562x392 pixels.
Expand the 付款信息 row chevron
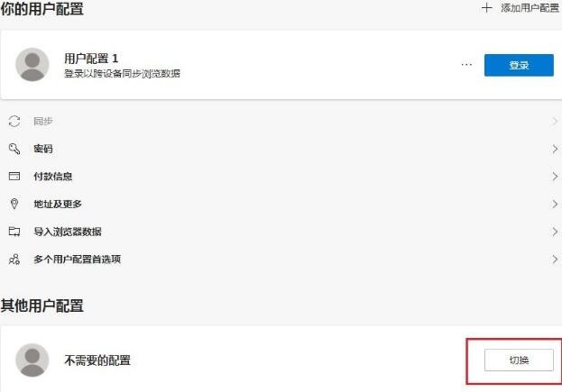(x=555, y=176)
